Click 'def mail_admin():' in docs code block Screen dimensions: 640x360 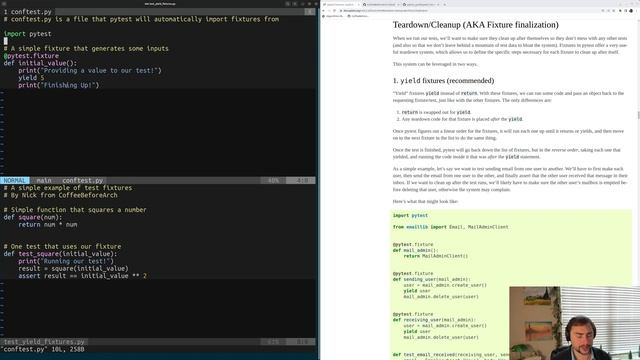click(x=415, y=250)
